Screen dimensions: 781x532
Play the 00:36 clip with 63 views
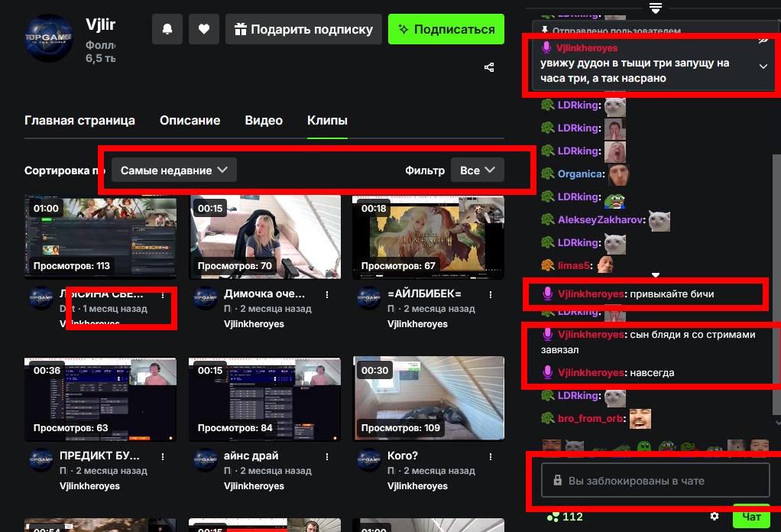[101, 399]
